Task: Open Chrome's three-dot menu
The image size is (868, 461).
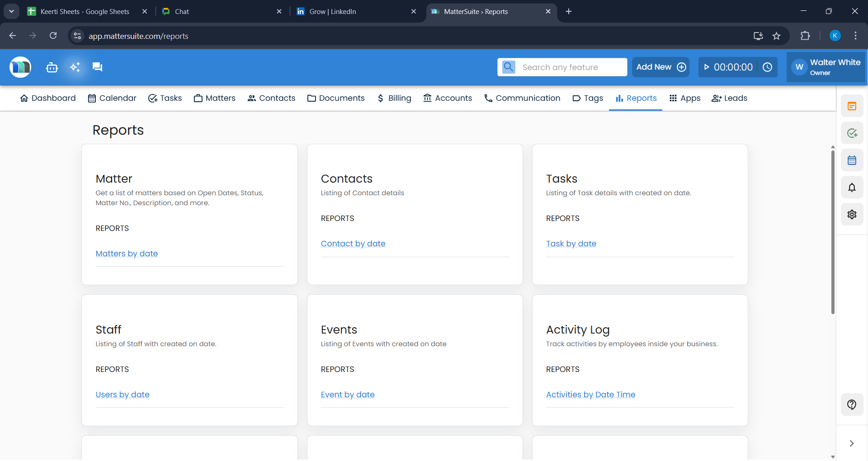Action: (856, 36)
